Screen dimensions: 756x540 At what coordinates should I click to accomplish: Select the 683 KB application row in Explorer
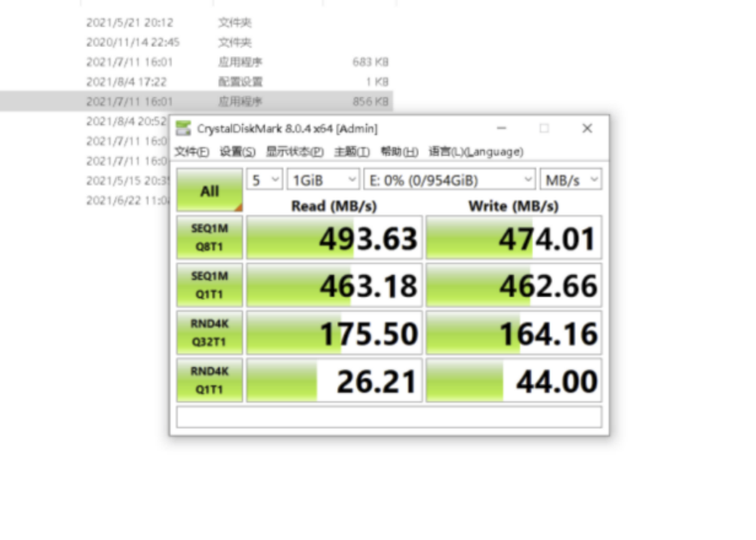[196, 62]
